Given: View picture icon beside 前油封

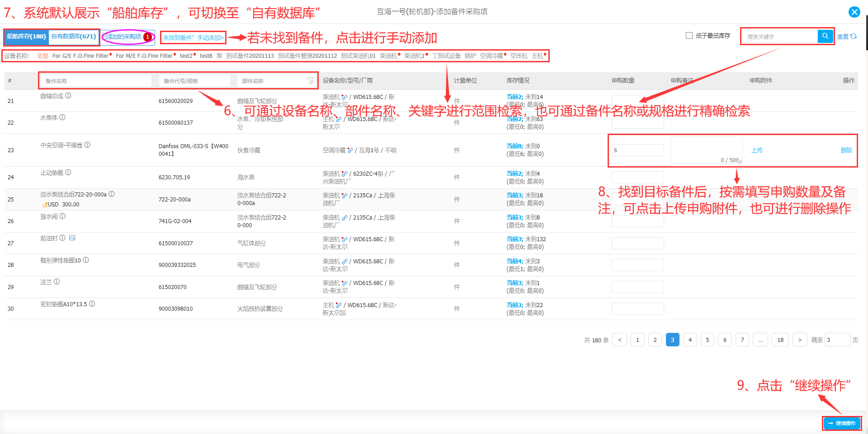Looking at the screenshot, I should click(x=72, y=238).
